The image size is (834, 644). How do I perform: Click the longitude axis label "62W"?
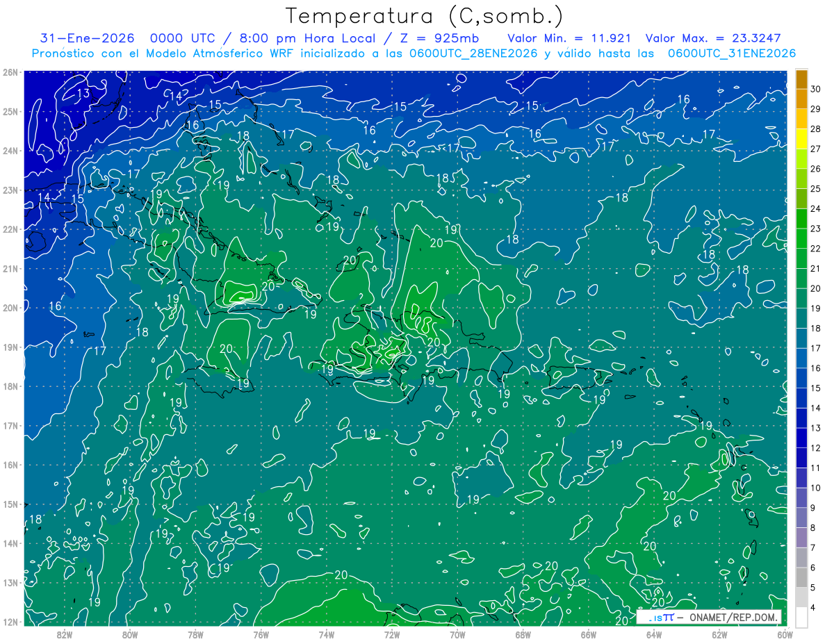[719, 634]
